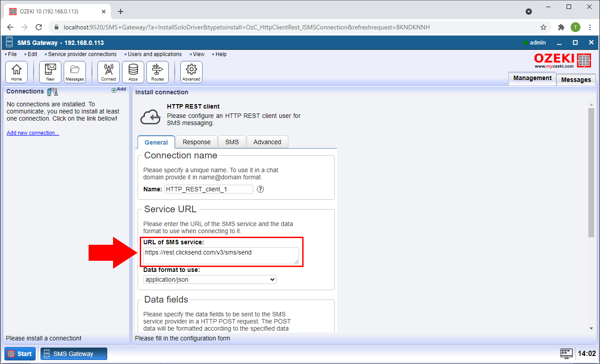Open the Data format to use dropdown

[x=210, y=279]
